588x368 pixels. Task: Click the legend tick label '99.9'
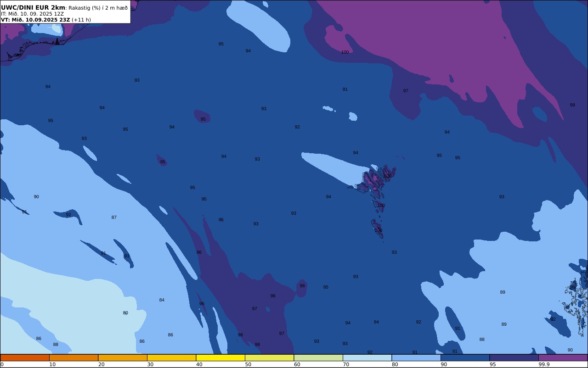coord(544,364)
